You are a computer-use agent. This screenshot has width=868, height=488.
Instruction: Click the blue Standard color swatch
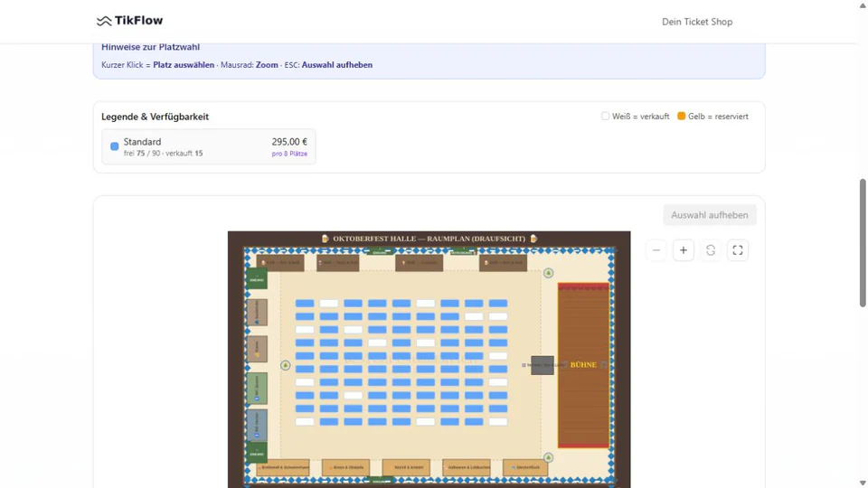[115, 146]
